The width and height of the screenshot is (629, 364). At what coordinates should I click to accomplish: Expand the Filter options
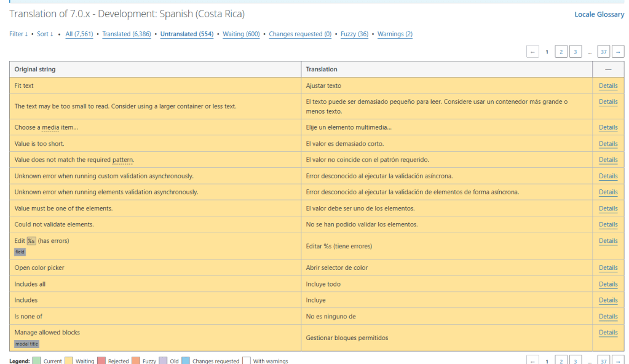point(18,34)
